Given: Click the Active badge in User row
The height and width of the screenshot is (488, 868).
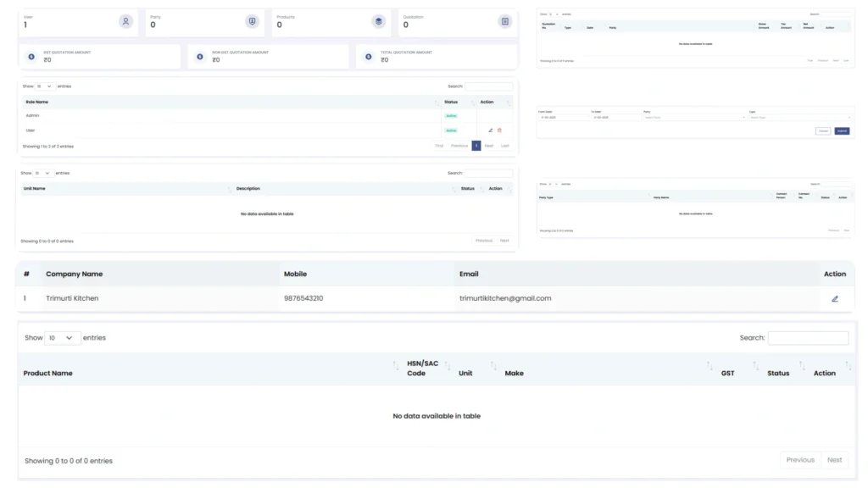Looking at the screenshot, I should tap(451, 130).
